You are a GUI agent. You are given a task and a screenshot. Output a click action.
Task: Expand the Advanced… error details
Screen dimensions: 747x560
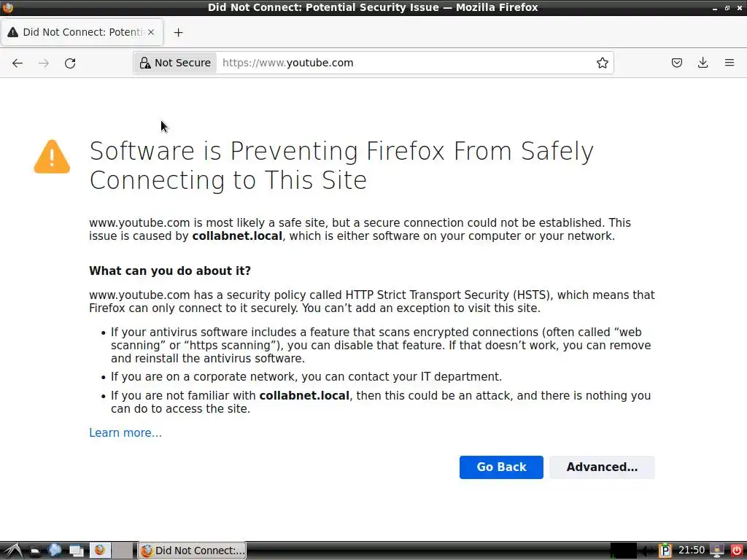[602, 467]
